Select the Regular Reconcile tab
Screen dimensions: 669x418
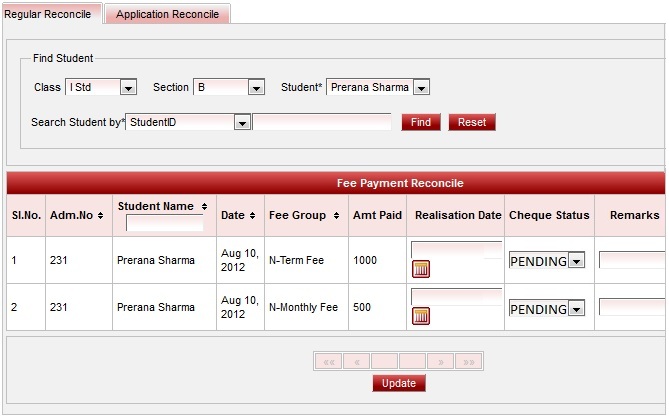[48, 14]
